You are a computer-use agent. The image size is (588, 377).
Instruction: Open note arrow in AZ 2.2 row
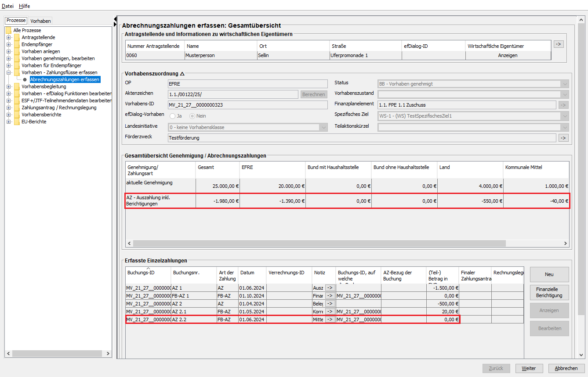coord(330,320)
